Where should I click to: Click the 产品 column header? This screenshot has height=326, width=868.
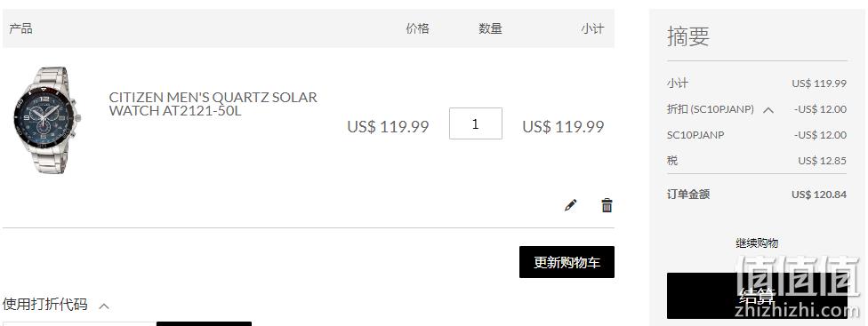20,28
